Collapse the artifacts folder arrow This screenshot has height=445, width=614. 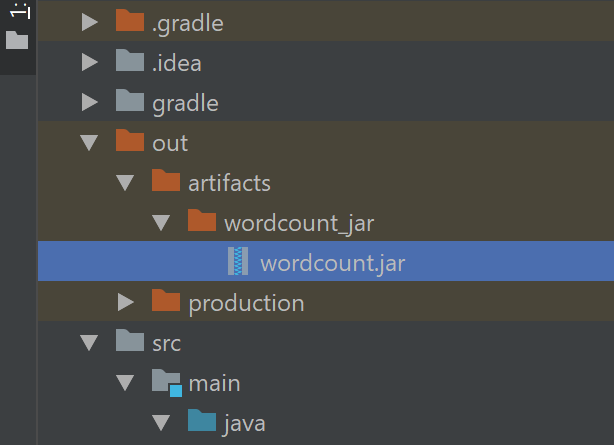point(125,183)
